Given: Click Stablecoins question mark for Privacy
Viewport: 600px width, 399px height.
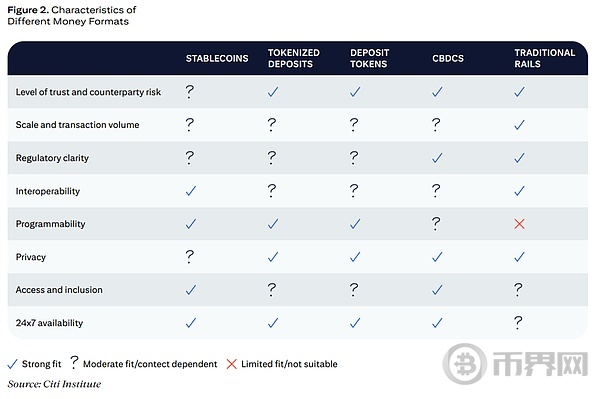Looking at the screenshot, I should pyautogui.click(x=189, y=257).
